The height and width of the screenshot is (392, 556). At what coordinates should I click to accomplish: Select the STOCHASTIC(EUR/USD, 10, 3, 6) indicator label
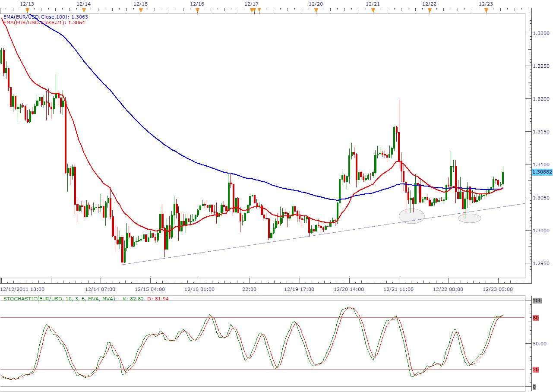click(85, 298)
